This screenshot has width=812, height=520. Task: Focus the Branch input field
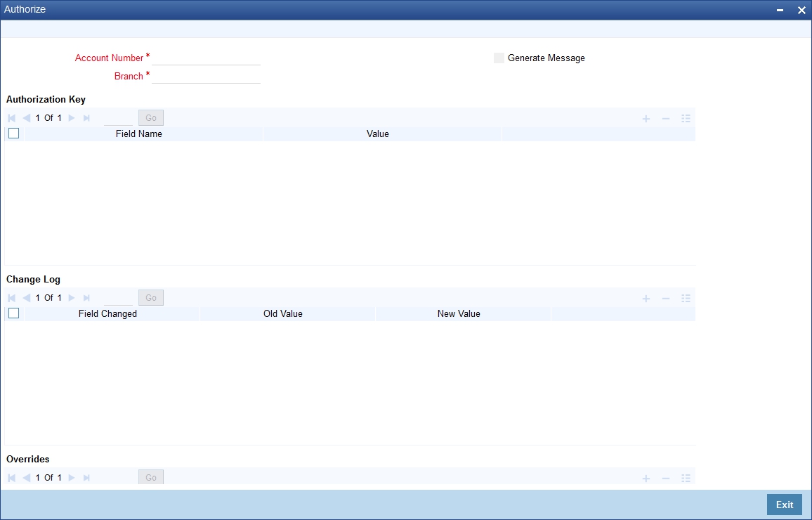coord(206,76)
